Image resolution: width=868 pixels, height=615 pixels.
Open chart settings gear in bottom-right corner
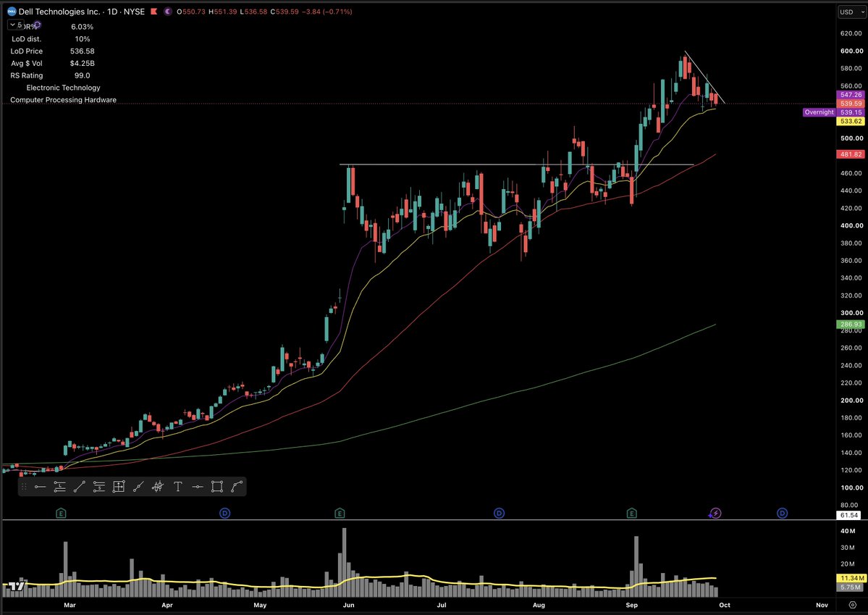(x=853, y=605)
